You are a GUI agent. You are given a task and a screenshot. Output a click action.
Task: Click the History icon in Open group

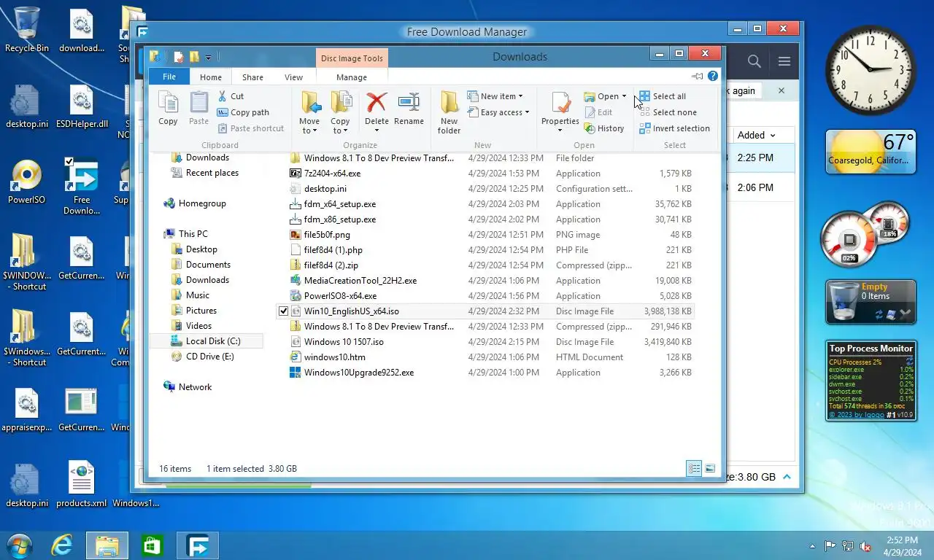point(604,128)
